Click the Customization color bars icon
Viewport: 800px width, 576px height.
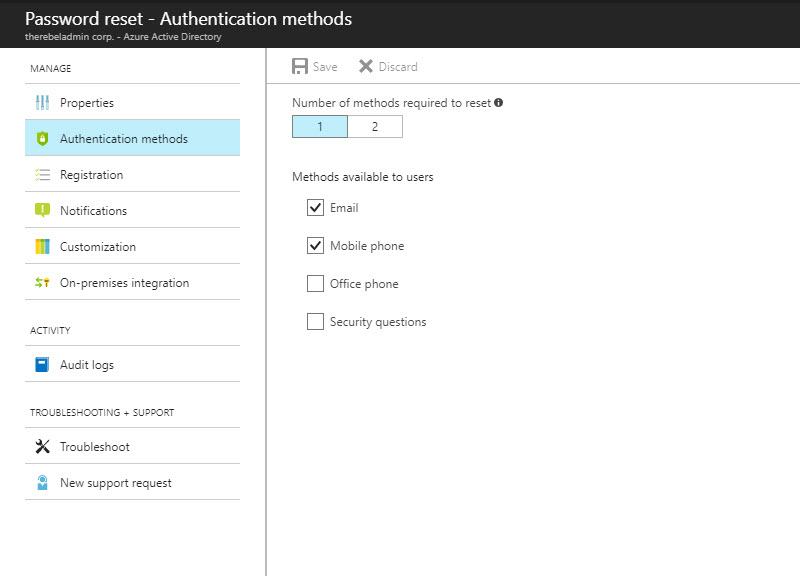tap(42, 246)
